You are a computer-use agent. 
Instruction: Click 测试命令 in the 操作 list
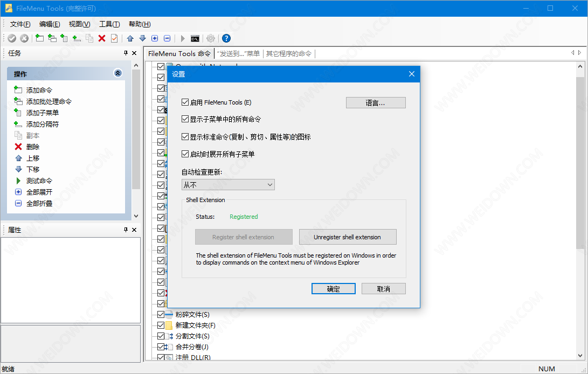click(39, 181)
